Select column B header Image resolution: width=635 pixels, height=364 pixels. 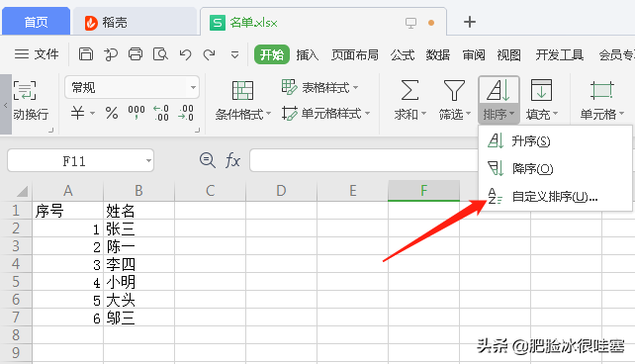[x=138, y=191]
